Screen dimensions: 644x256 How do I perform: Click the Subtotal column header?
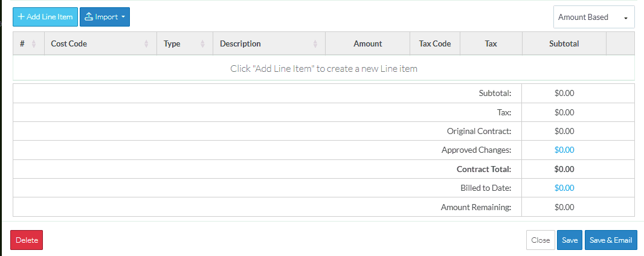pos(564,44)
